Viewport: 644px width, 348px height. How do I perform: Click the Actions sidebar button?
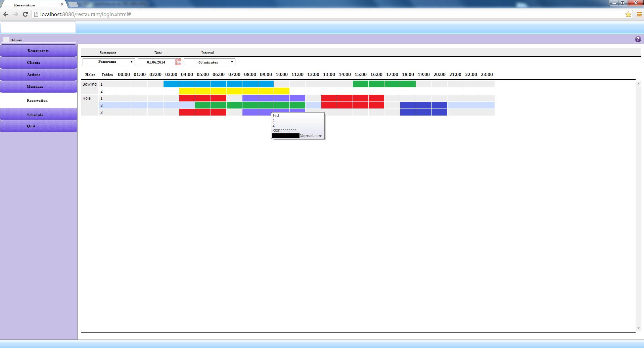[x=34, y=75]
